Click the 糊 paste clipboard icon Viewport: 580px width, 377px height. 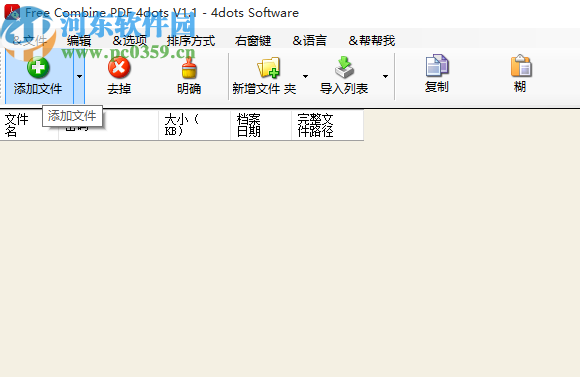[x=521, y=65]
